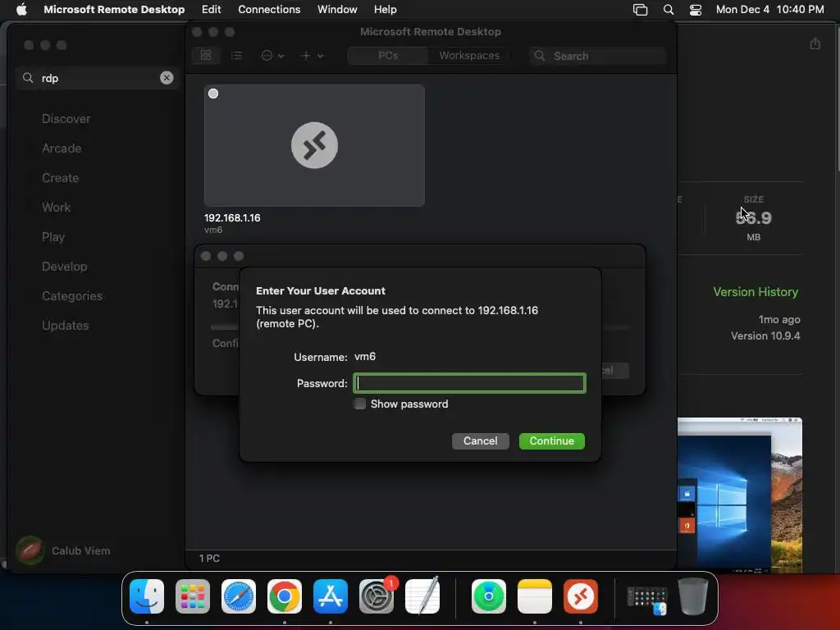Open Discover in App Store sidebar
The width and height of the screenshot is (840, 630).
66,119
